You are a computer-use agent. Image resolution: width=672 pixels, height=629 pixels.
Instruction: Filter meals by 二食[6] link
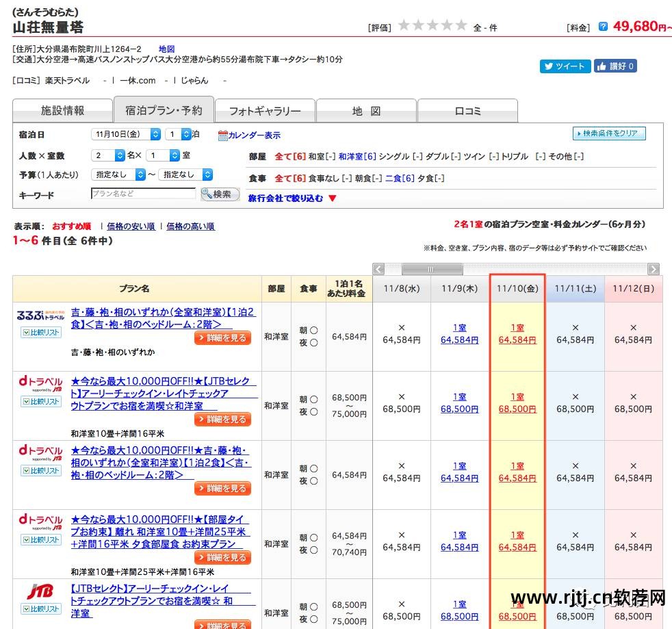400,178
